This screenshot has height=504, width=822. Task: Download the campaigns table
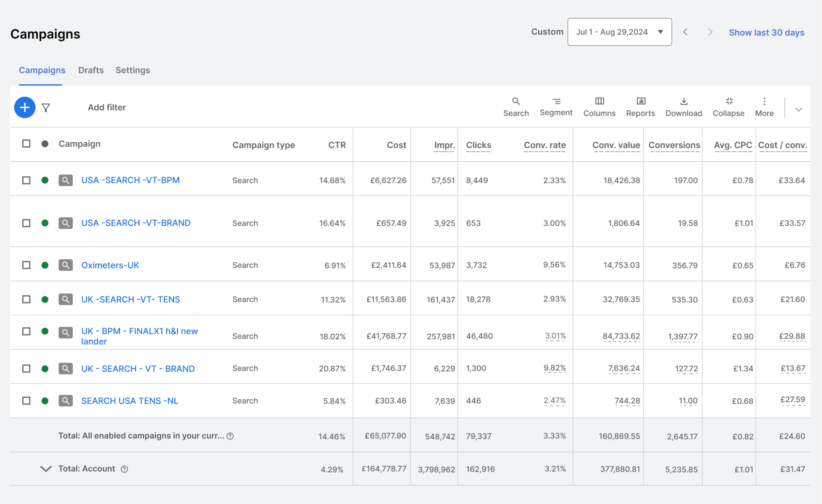click(x=684, y=107)
